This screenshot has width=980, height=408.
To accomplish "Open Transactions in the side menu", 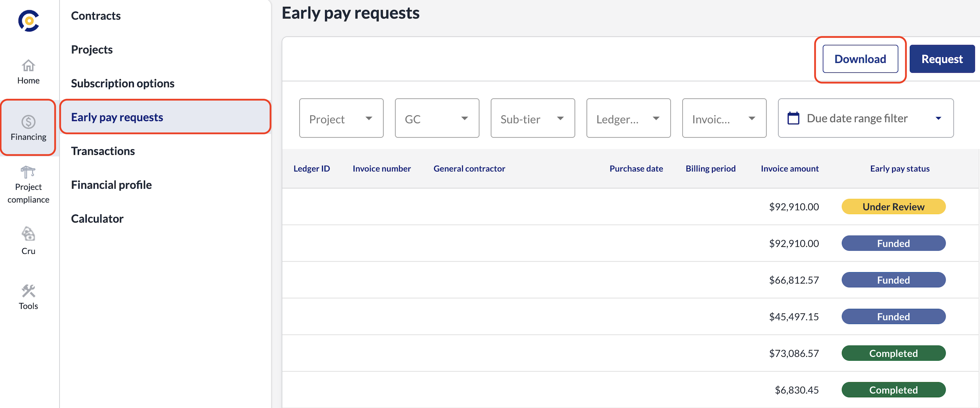I will [x=103, y=151].
